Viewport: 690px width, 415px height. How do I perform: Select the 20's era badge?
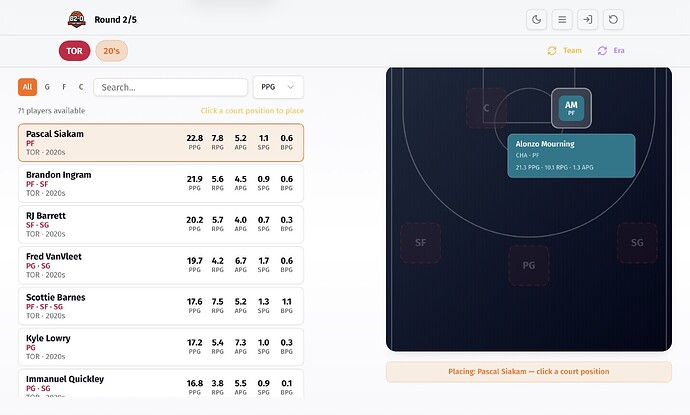(x=111, y=51)
